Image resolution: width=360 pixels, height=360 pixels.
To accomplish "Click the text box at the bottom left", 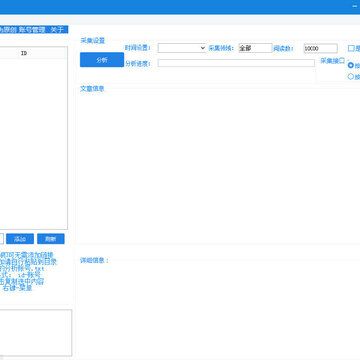I will 36,333.
